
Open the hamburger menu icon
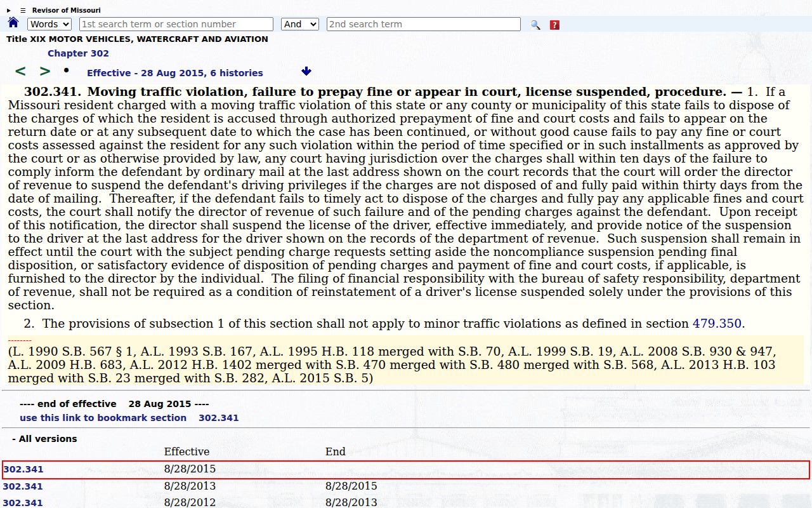click(23, 10)
